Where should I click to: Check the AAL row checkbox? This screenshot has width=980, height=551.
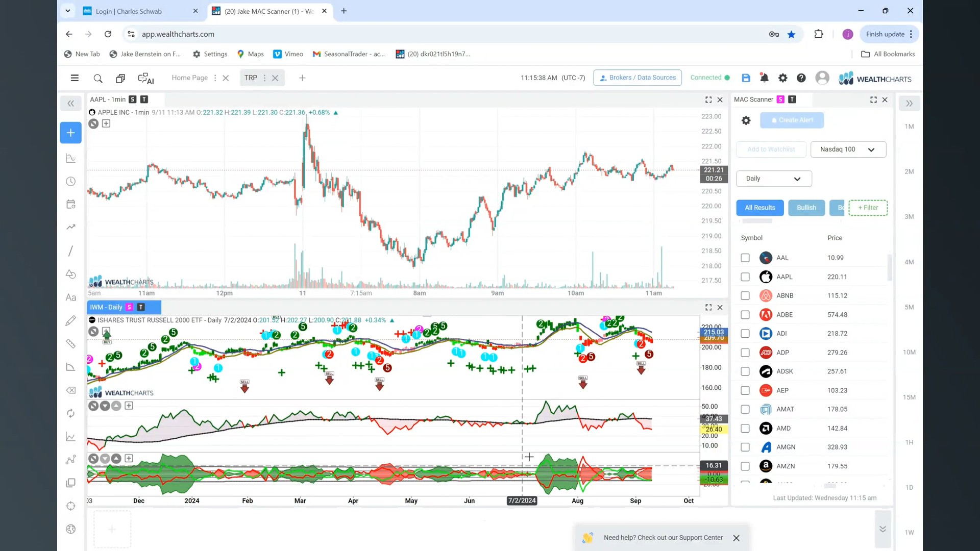coord(745,258)
